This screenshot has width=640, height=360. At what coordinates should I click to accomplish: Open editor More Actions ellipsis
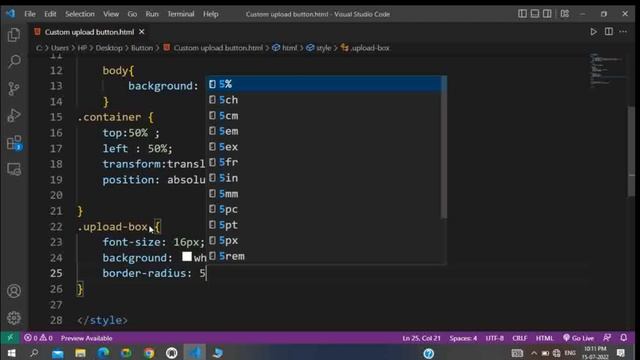623,32
